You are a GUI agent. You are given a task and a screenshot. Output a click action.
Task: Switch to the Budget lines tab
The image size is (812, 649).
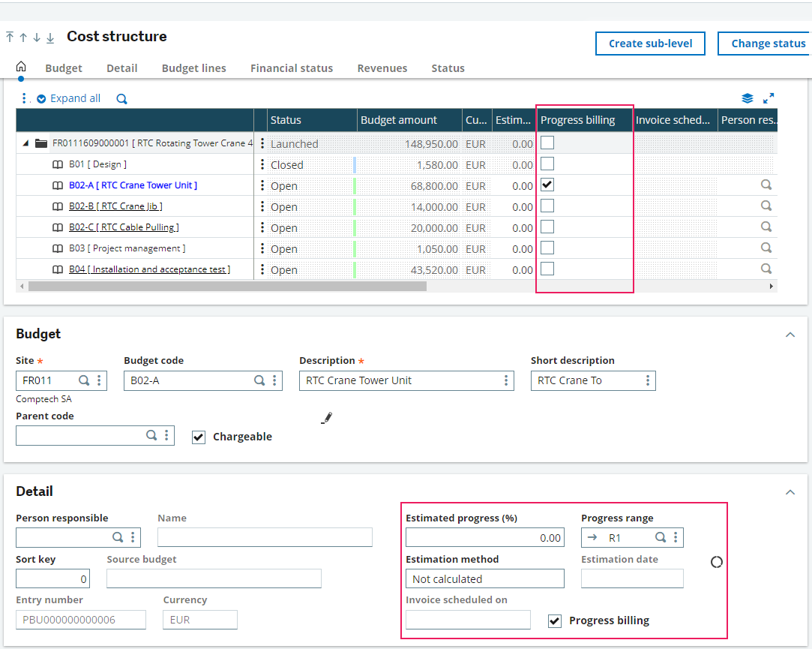coord(193,68)
